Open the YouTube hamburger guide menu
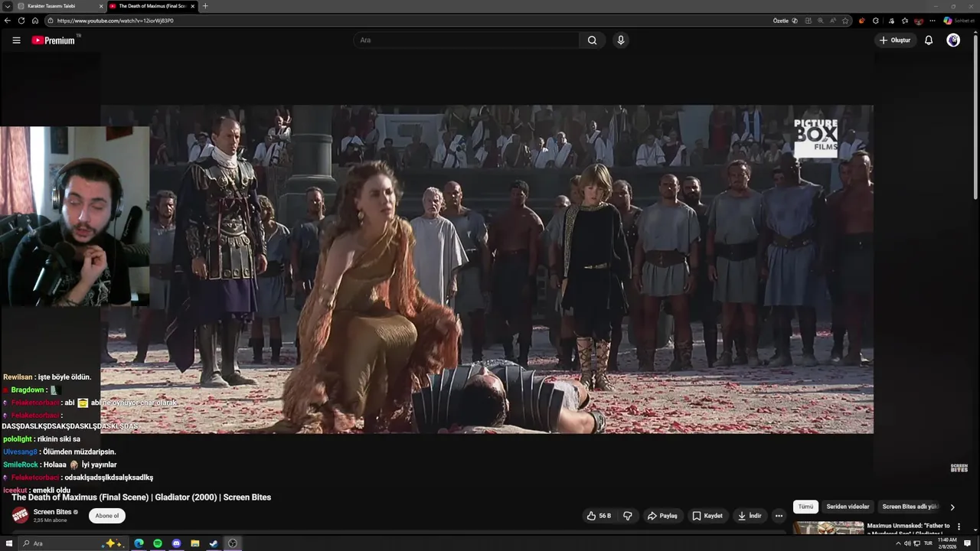This screenshot has width=980, height=551. point(16,41)
